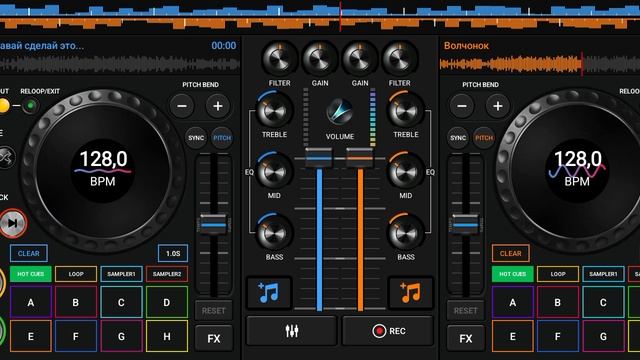640x360 pixels.
Task: Click right deck RESET pitch button
Action: [466, 311]
